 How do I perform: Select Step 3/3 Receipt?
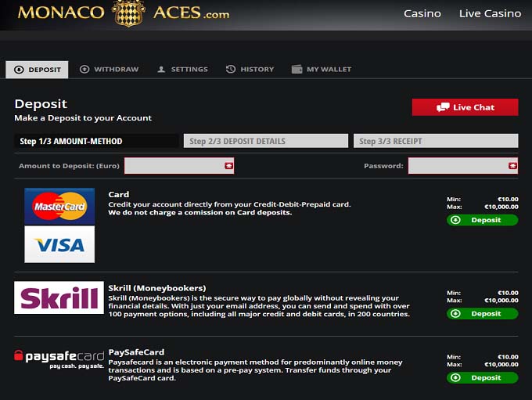[436, 141]
